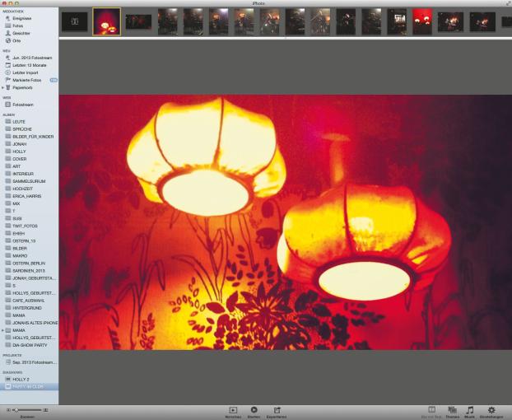Expand the MAMA folder triangle
Screen dimensions: 512x420
click(3, 330)
